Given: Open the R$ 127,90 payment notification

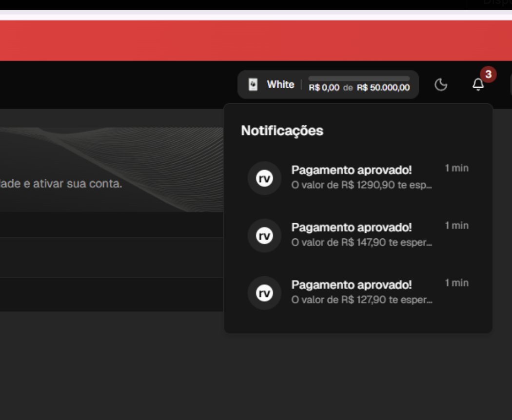Looking at the screenshot, I should (x=358, y=293).
